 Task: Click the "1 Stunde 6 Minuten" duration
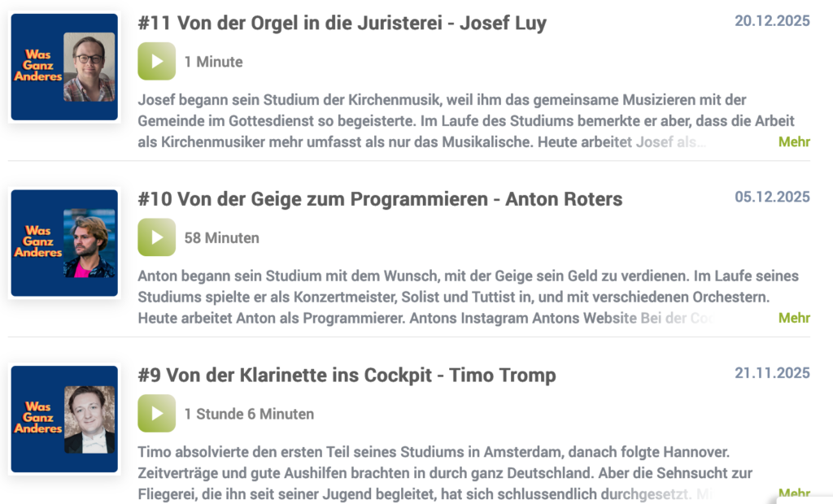[x=249, y=414]
